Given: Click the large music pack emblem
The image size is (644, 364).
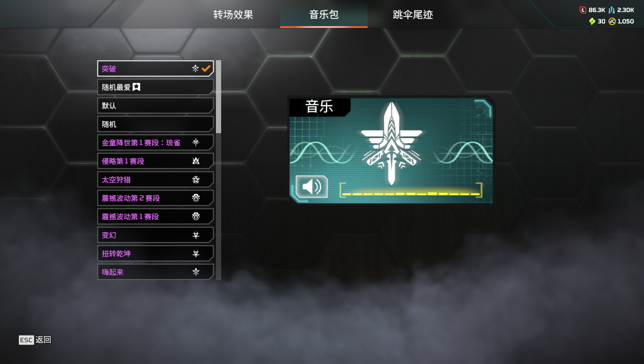Looking at the screenshot, I should [391, 143].
